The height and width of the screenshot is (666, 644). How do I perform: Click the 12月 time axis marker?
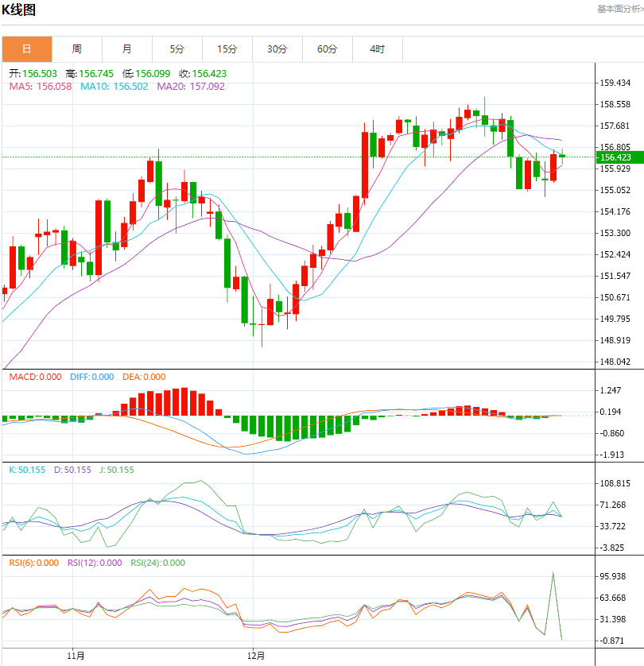coord(256,656)
